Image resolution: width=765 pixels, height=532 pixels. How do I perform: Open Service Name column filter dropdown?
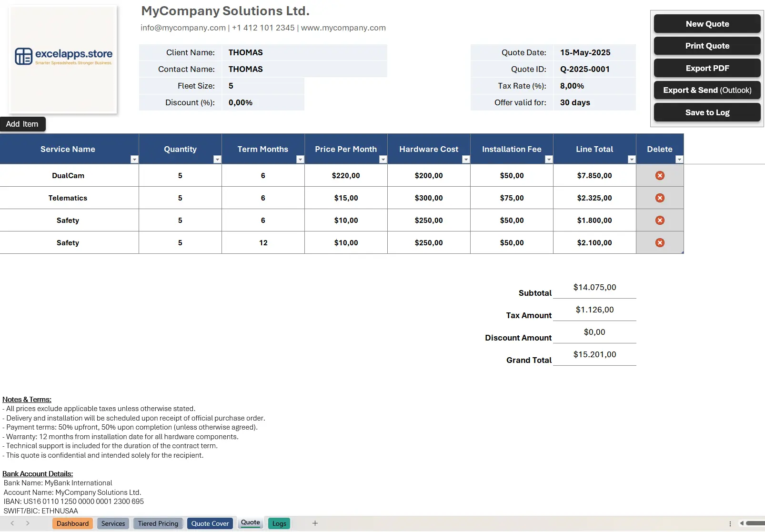pyautogui.click(x=134, y=160)
